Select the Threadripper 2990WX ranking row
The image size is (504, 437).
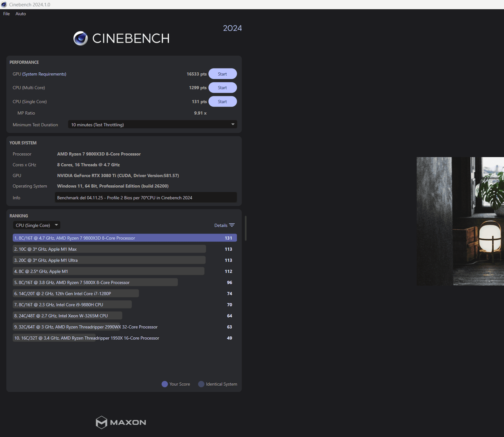pyautogui.click(x=125, y=327)
